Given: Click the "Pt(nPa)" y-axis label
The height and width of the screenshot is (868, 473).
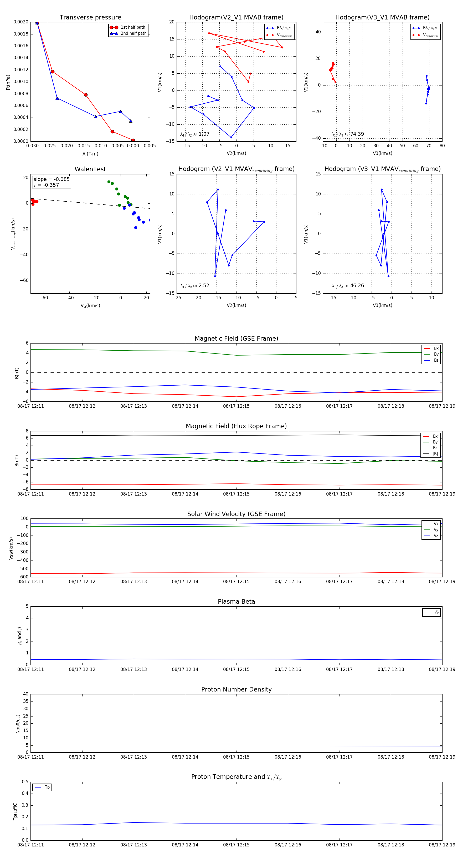Looking at the screenshot, I should pyautogui.click(x=8, y=82).
